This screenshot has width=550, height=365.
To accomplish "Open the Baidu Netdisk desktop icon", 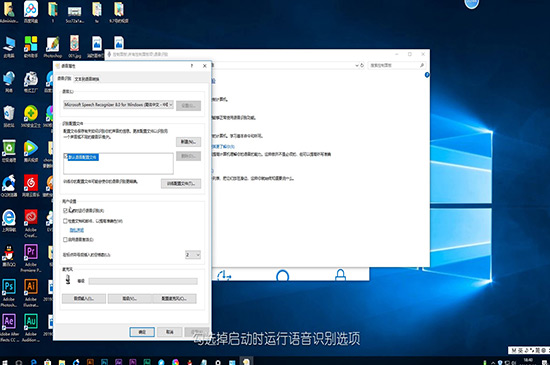I will (31, 12).
